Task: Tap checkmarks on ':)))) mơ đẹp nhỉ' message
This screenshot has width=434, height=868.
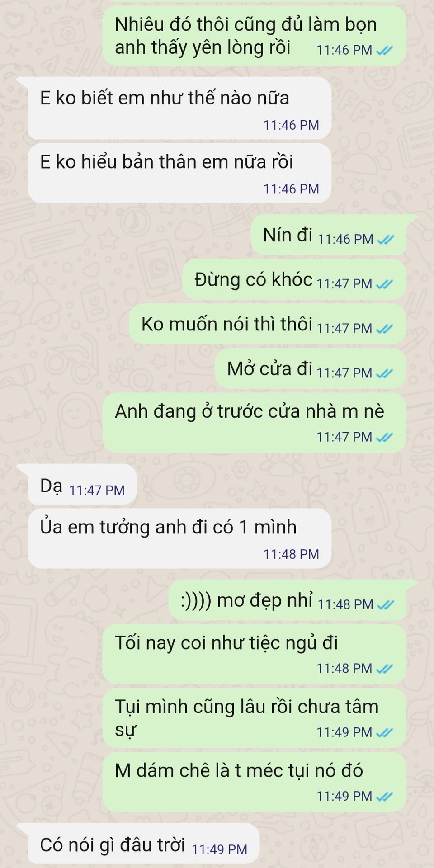Action: pos(386,605)
